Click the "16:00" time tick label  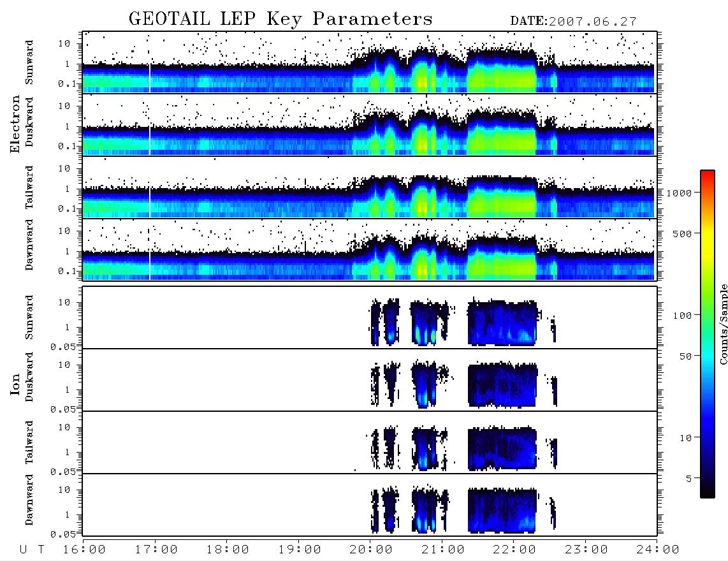coord(85,550)
